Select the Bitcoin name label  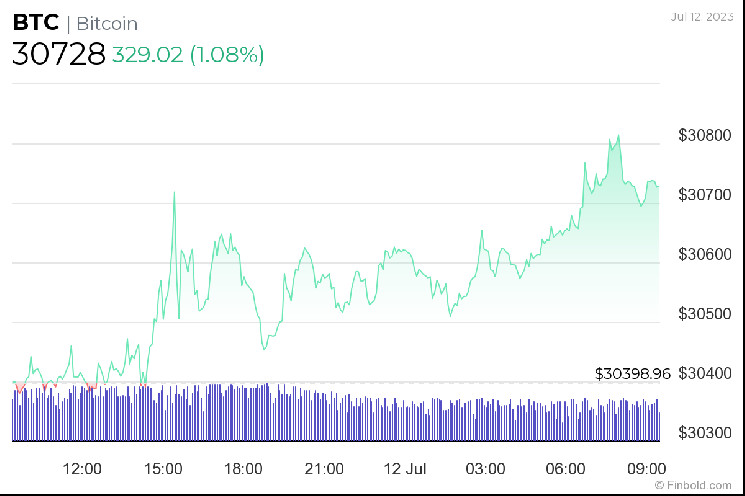click(107, 23)
